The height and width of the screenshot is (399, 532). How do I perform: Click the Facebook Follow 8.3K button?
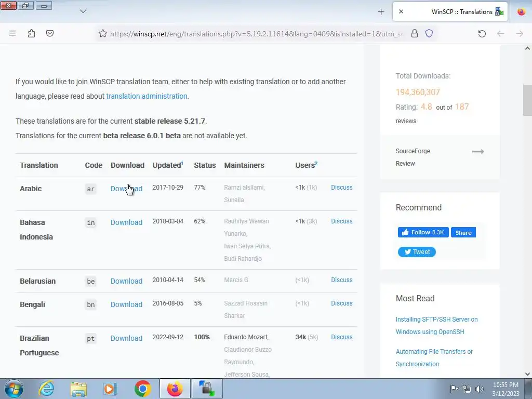[x=423, y=232]
